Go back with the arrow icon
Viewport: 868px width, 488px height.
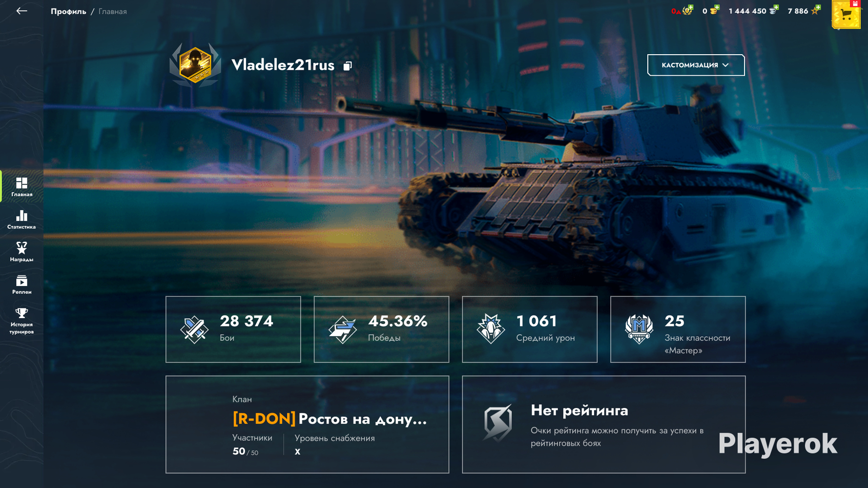(21, 11)
